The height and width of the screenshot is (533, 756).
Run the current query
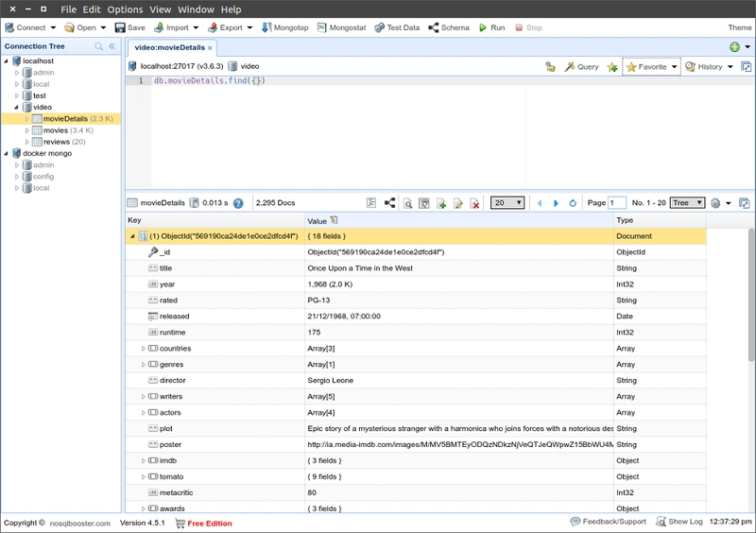point(491,27)
